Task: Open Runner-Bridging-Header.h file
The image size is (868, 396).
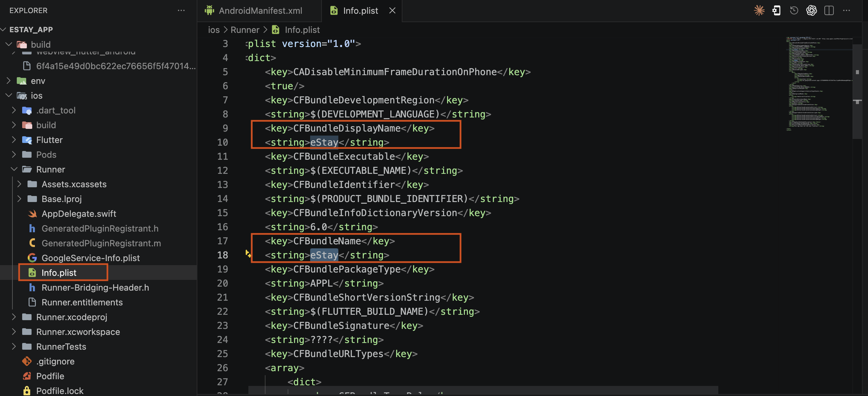Action: 95,288
